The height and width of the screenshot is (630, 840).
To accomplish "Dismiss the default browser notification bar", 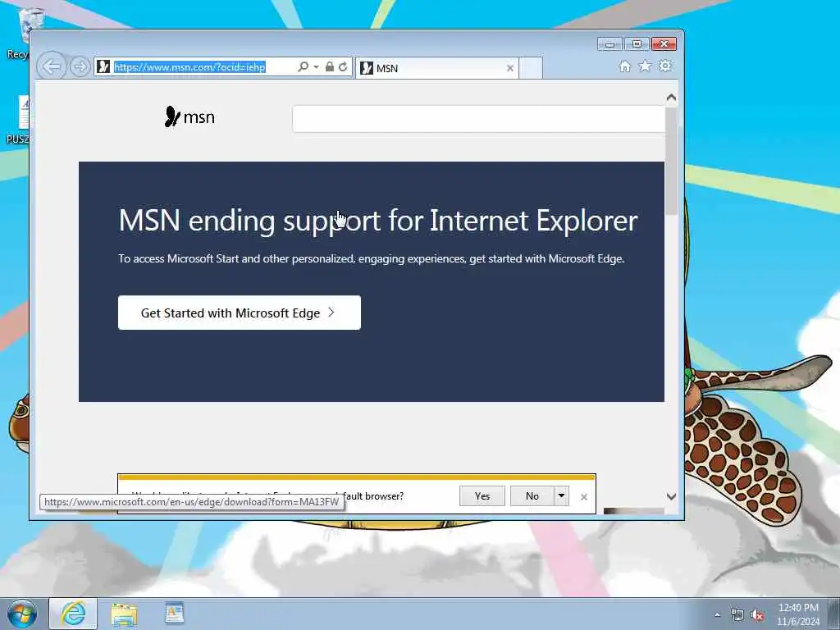I will (584, 497).
